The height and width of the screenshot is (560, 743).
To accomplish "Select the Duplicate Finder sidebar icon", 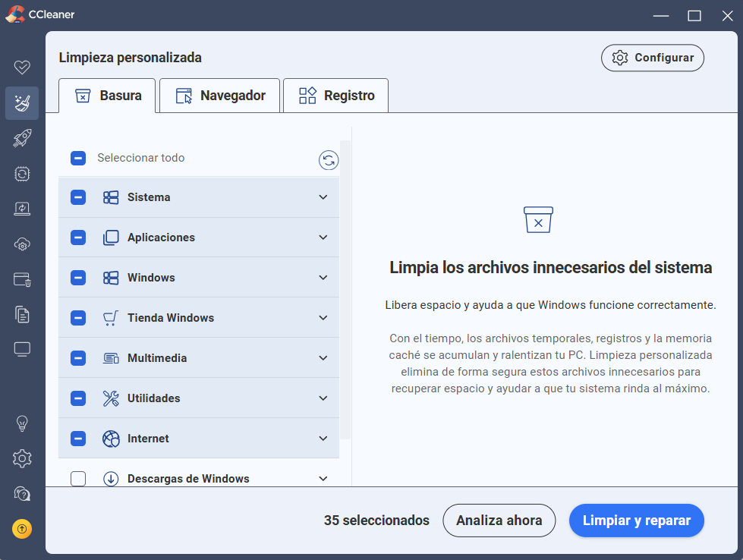I will coord(22,313).
